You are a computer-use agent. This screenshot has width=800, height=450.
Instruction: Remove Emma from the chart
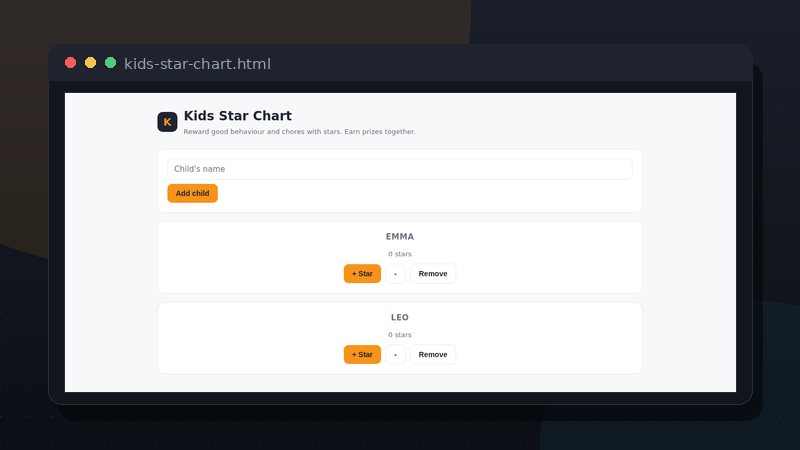click(x=433, y=273)
